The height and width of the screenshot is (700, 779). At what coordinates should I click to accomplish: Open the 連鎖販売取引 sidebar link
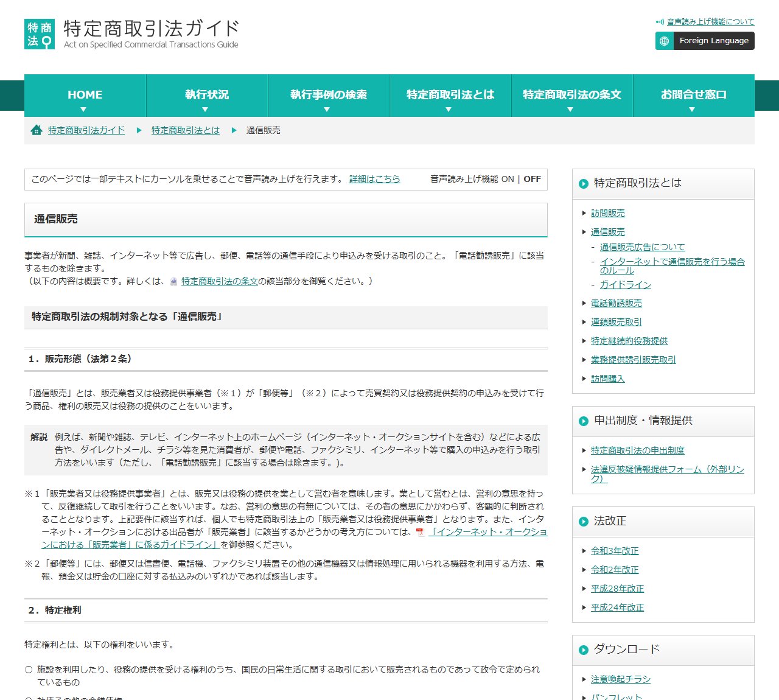(617, 322)
